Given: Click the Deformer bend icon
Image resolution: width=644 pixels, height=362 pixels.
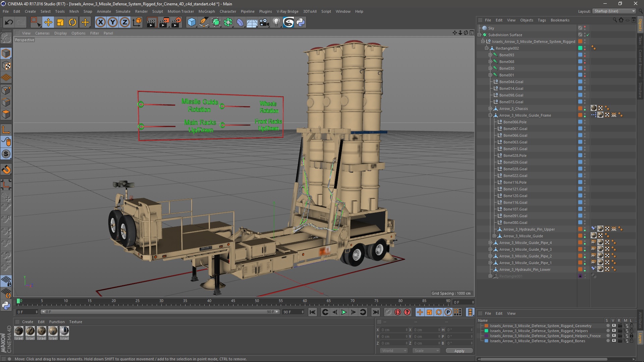Looking at the screenshot, I should 240,22.
